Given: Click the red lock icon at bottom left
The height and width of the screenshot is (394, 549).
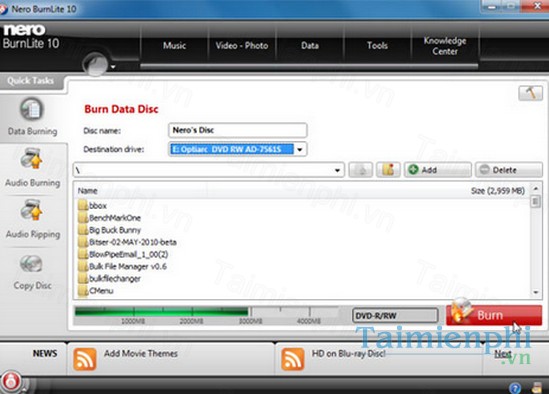Looking at the screenshot, I should coord(11,381).
